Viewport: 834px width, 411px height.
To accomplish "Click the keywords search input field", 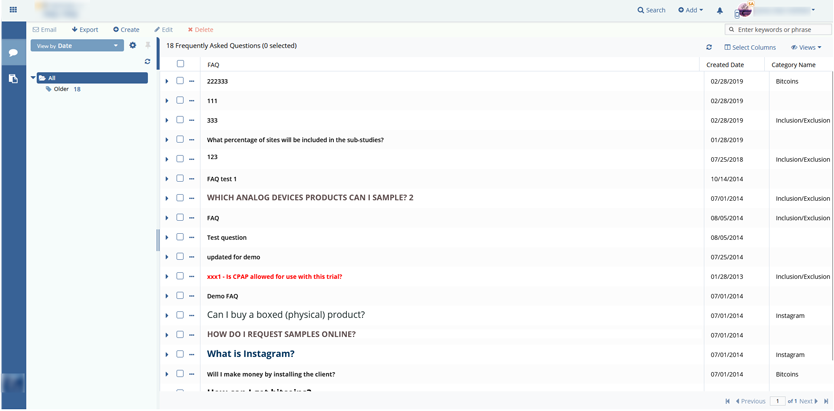I will click(x=782, y=30).
